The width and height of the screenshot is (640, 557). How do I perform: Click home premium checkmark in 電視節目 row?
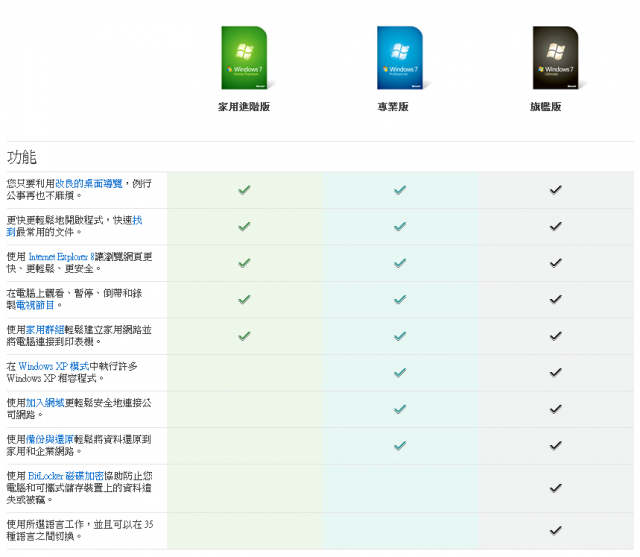244,300
